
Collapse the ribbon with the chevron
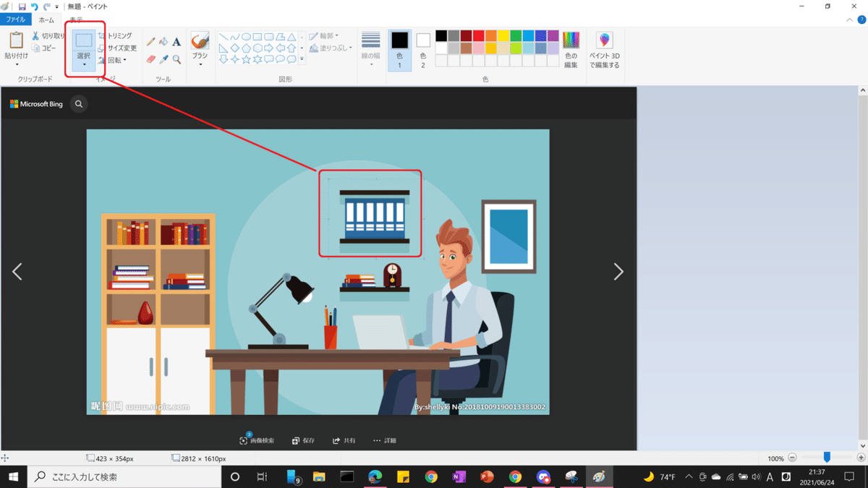(851, 20)
